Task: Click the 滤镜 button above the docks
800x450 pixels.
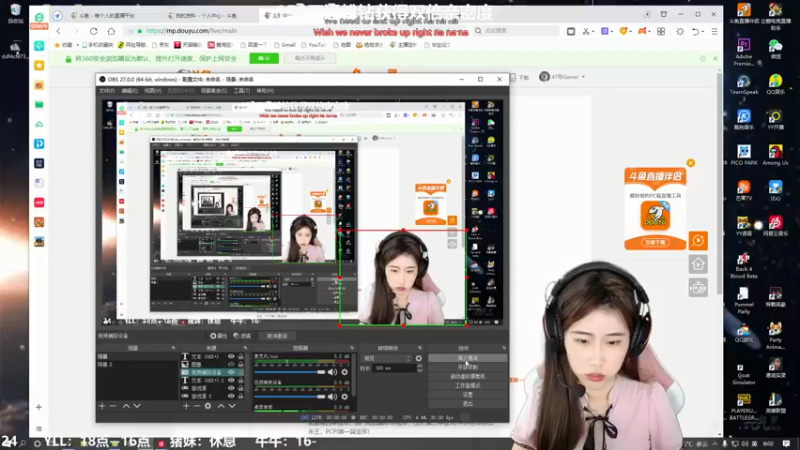Action: click(242, 336)
